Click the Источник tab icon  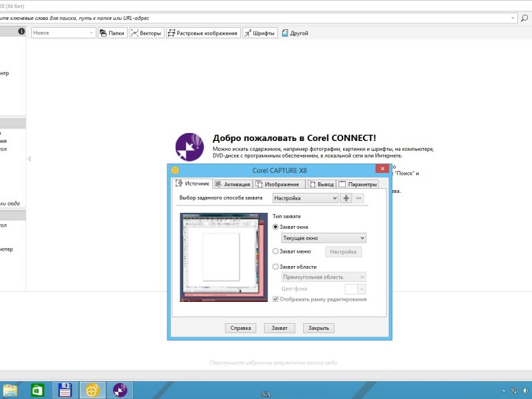point(179,184)
